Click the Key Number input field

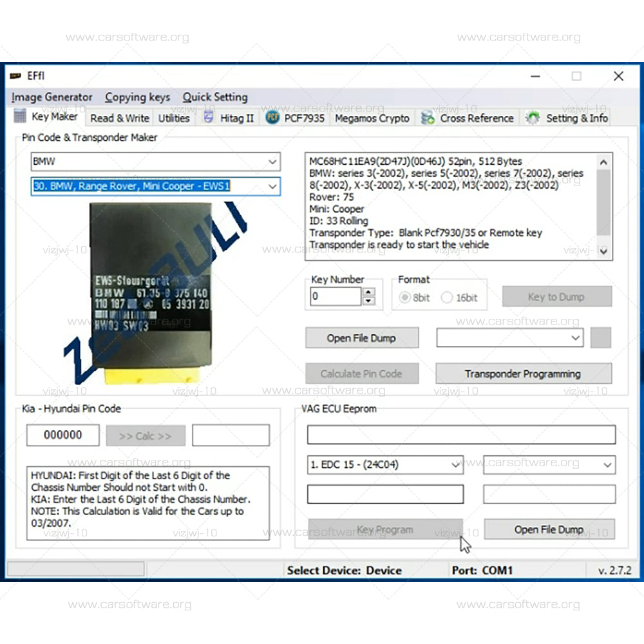tap(336, 296)
